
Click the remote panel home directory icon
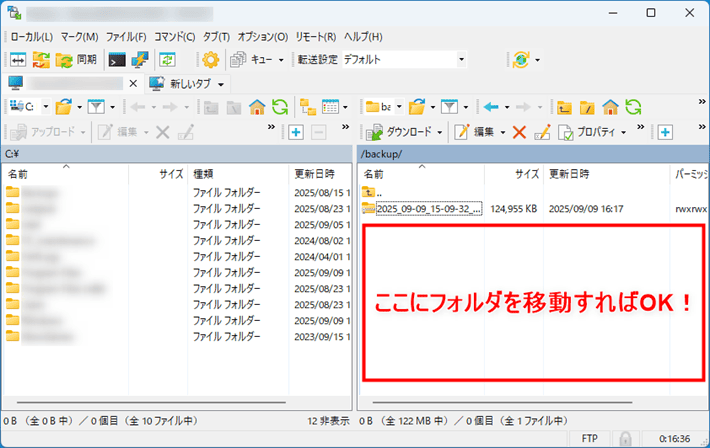(x=609, y=107)
